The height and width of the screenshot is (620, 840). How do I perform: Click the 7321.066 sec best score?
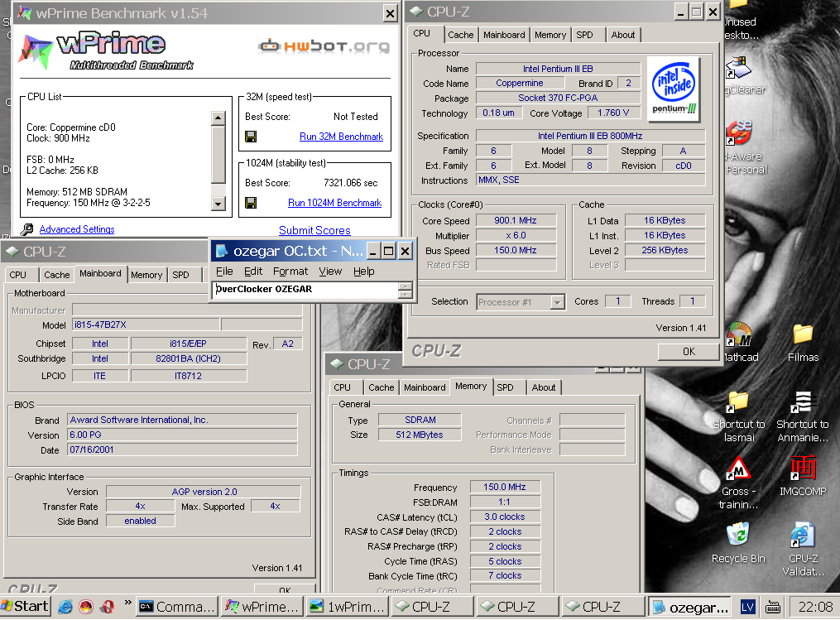point(350,183)
